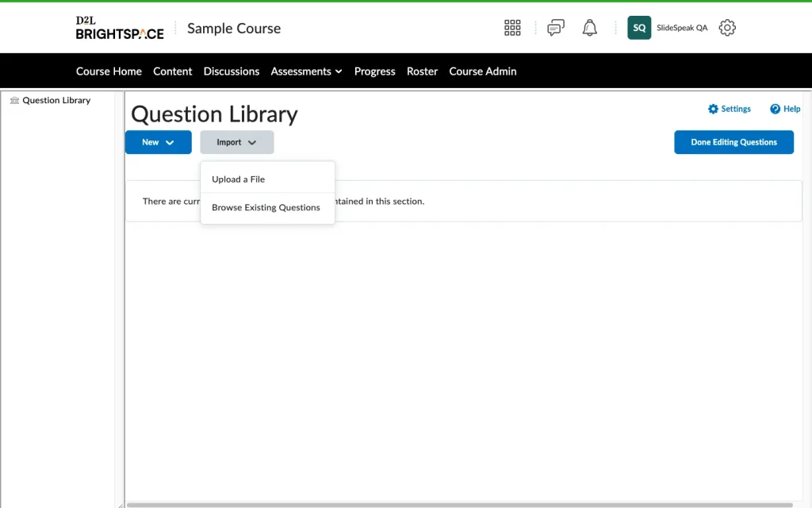Open the notifications bell icon
This screenshot has height=508, width=812.
pos(589,28)
